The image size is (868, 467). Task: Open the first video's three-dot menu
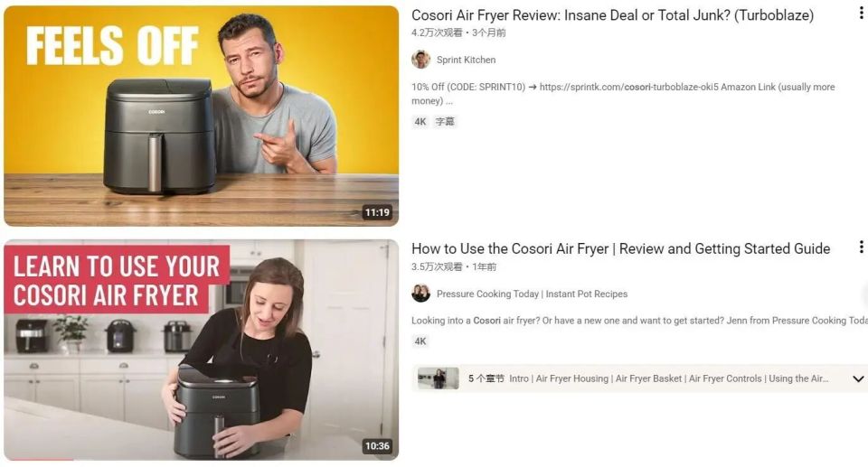[x=862, y=14]
